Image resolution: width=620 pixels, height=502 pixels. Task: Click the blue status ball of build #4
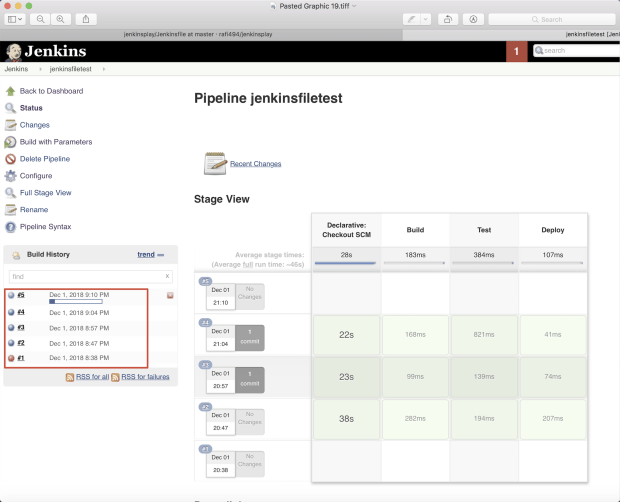tap(11, 312)
